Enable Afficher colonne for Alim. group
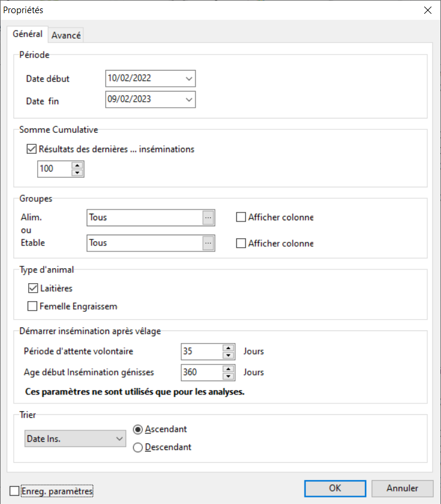The image size is (441, 504). (241, 218)
